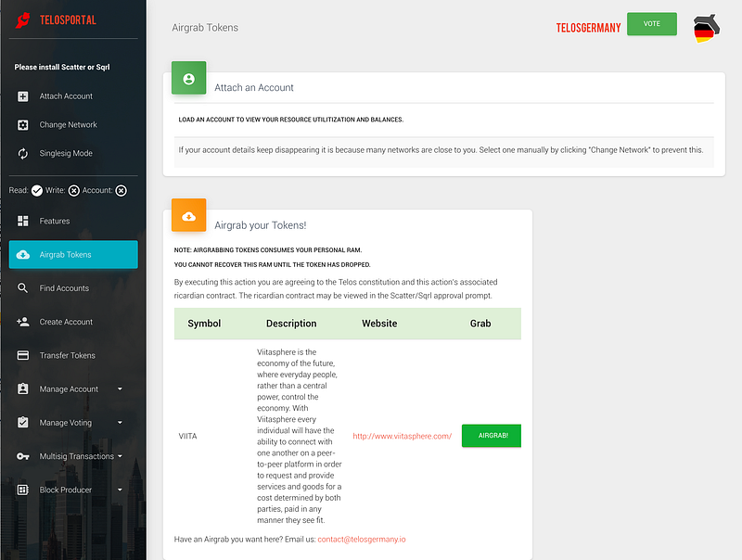Open Transfer Tokens page

pyautogui.click(x=73, y=355)
